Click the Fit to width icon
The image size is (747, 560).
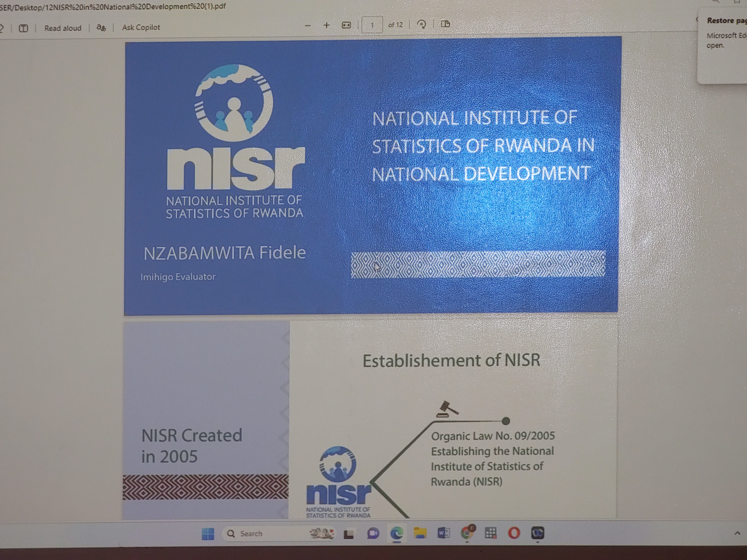click(346, 25)
